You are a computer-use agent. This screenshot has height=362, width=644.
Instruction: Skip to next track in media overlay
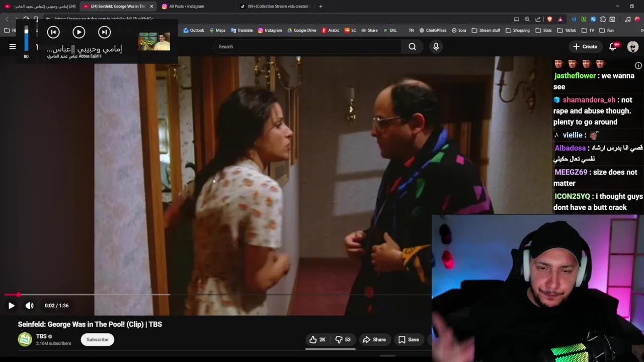coord(104,32)
